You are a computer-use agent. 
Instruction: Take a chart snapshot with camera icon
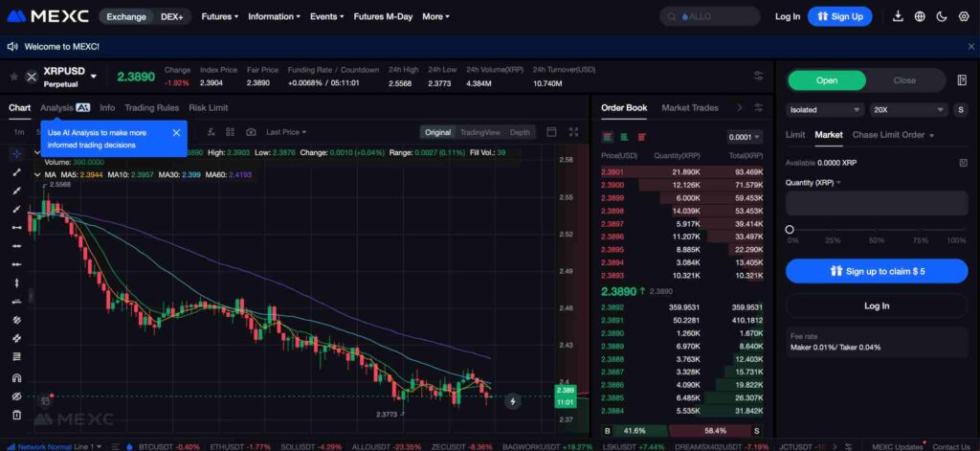click(x=251, y=132)
